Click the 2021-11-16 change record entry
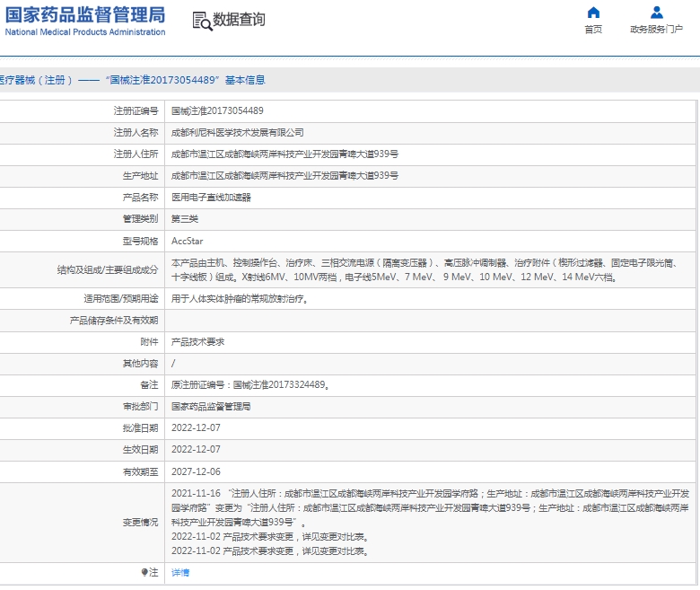Screen dimensions: 700x590 431,507
